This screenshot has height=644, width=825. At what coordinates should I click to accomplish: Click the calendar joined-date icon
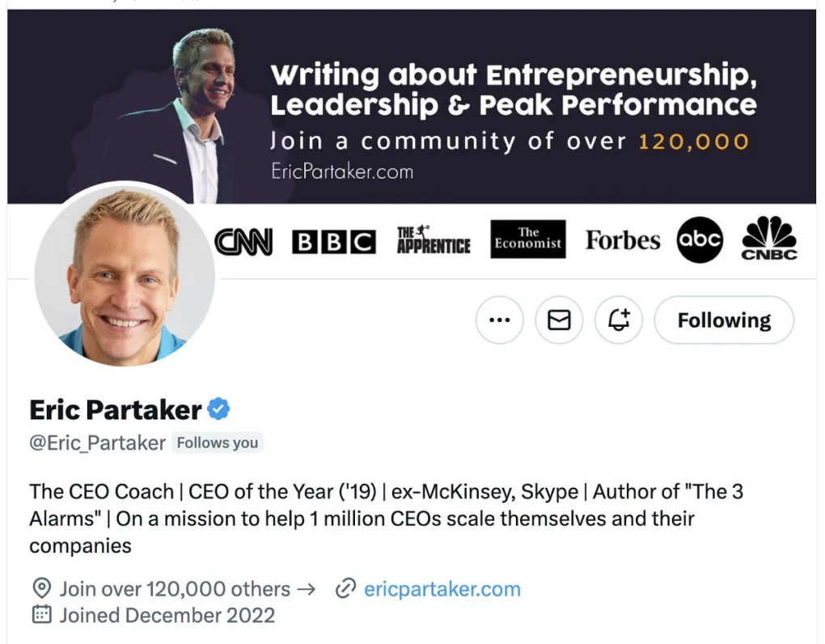coord(41,614)
